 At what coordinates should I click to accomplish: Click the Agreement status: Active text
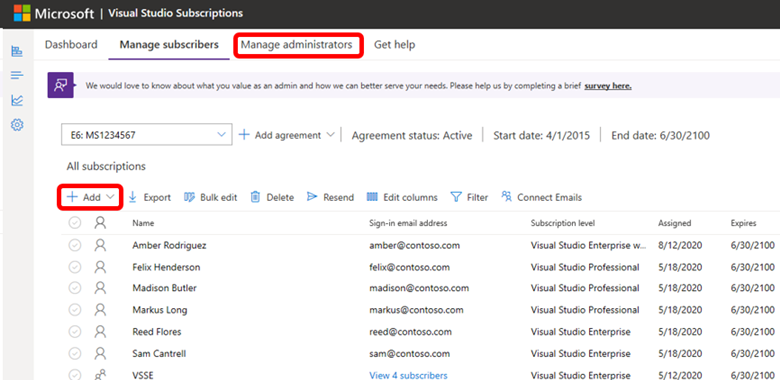click(x=412, y=135)
